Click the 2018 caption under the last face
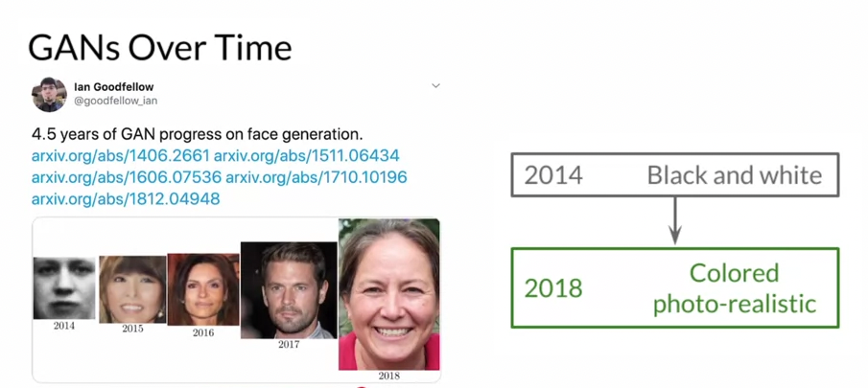This screenshot has width=868, height=388. [388, 377]
